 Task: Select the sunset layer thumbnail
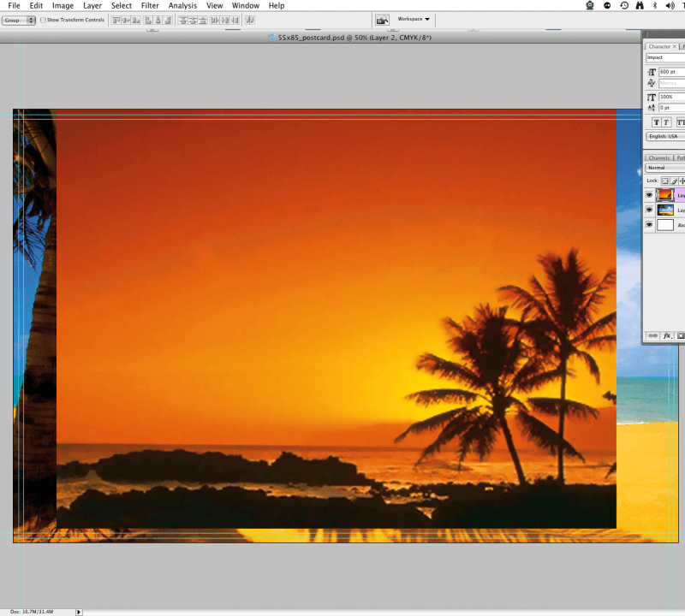665,195
